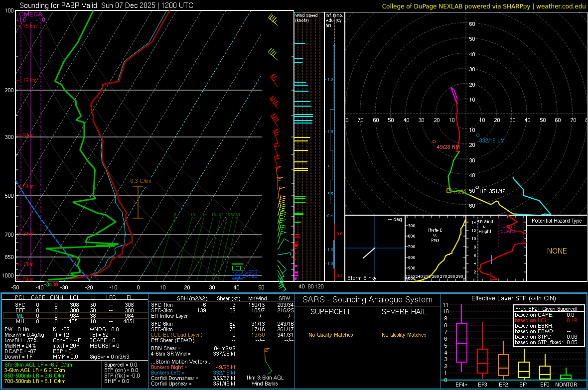Click the Bunkers Right storm motion entry
This screenshot has width=588, height=390.
click(193, 367)
